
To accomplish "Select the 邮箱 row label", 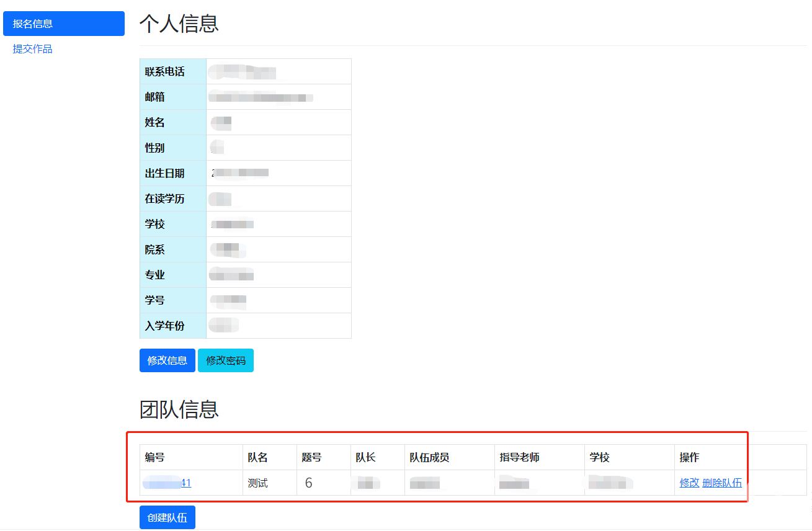I will coord(155,97).
